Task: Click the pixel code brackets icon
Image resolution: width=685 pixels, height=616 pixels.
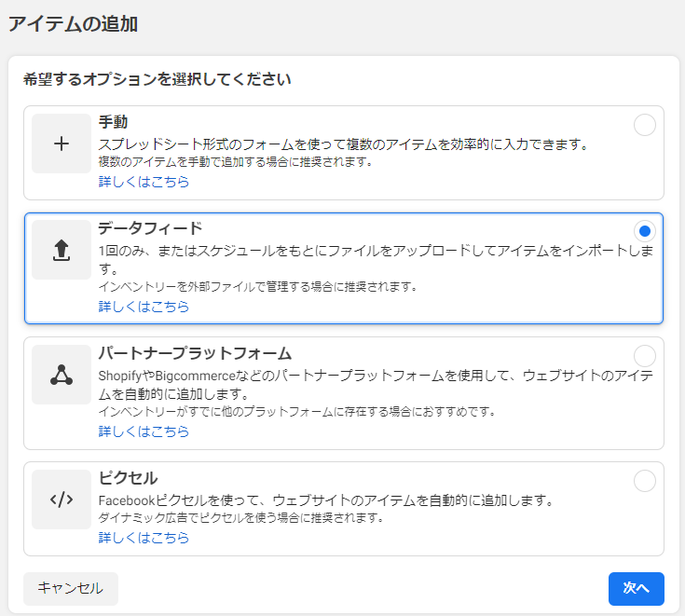Action: click(x=62, y=500)
